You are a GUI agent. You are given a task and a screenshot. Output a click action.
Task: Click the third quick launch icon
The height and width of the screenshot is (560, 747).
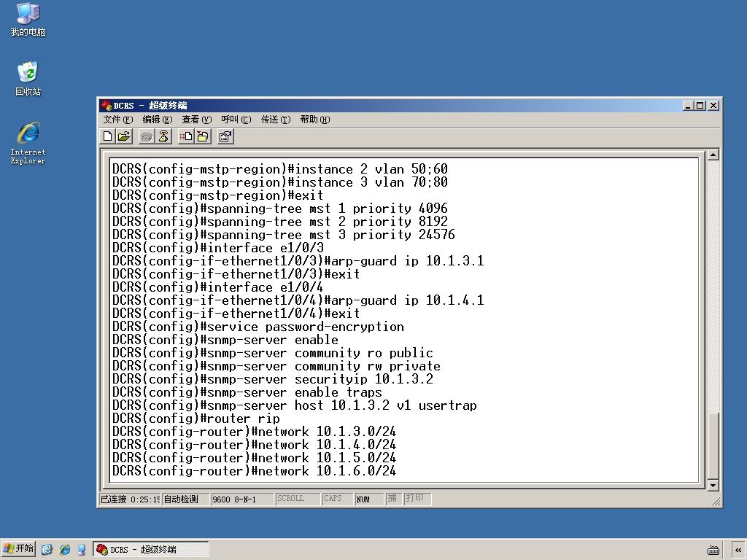point(82,550)
